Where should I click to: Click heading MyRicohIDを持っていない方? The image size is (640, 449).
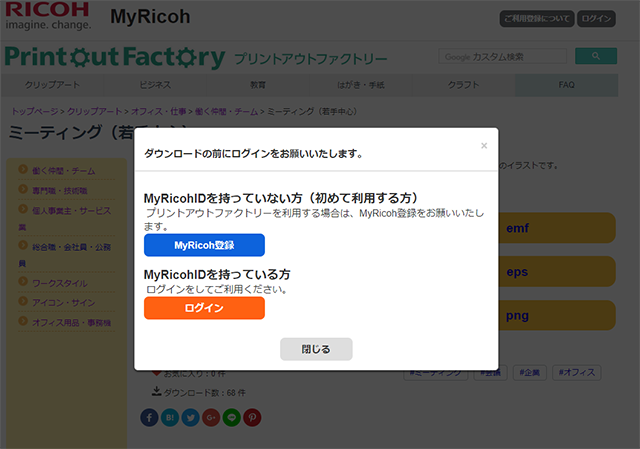281,198
